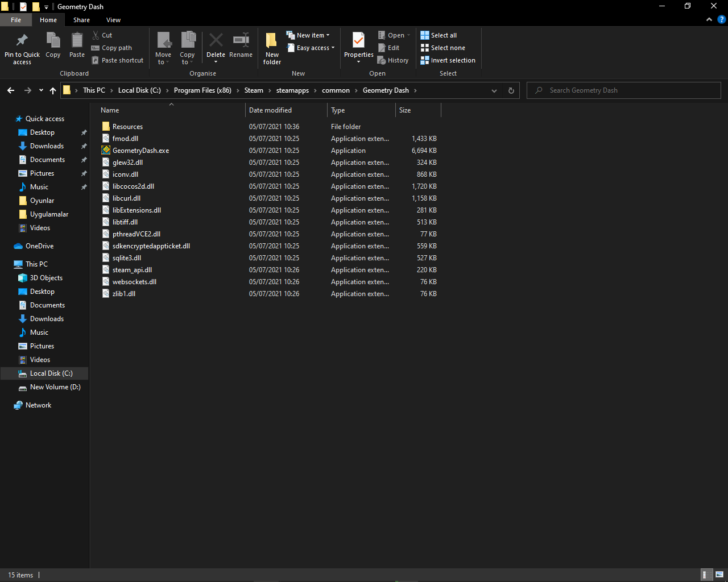The image size is (728, 582).
Task: Go up one folder level
Action: 53,90
